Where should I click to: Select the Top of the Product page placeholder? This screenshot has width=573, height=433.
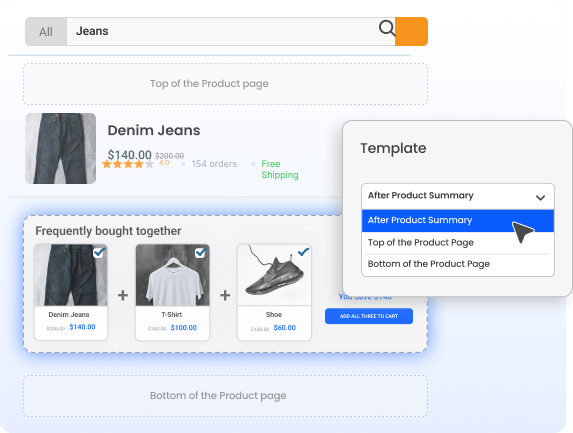point(225,84)
